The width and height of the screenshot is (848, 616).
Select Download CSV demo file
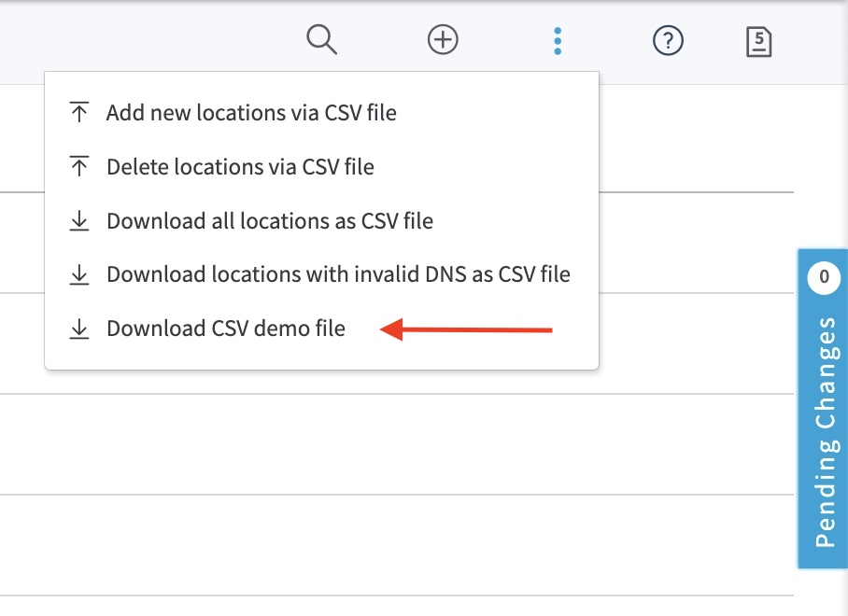(226, 329)
